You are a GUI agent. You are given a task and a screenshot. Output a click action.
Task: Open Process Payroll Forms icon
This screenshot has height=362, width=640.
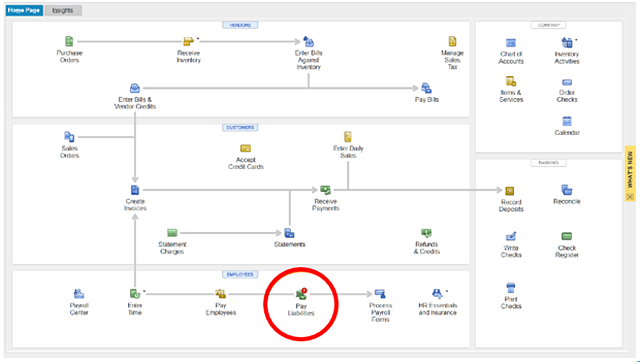[x=380, y=294]
